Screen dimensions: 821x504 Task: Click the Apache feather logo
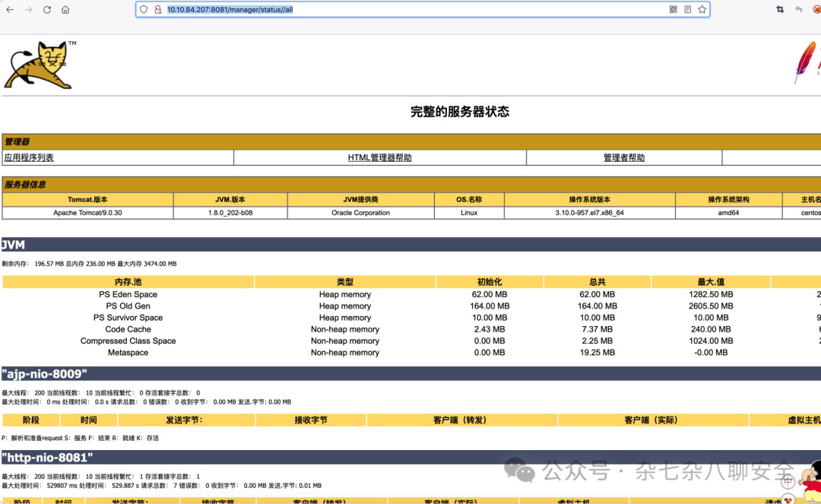(807, 62)
